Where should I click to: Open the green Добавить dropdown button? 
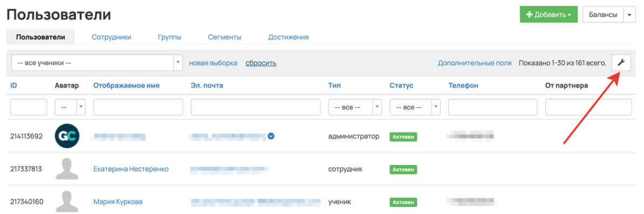(549, 15)
